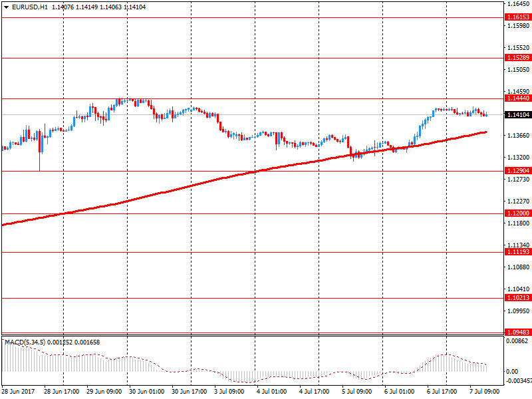Select the MACD scale value 0.00862

[517, 341]
